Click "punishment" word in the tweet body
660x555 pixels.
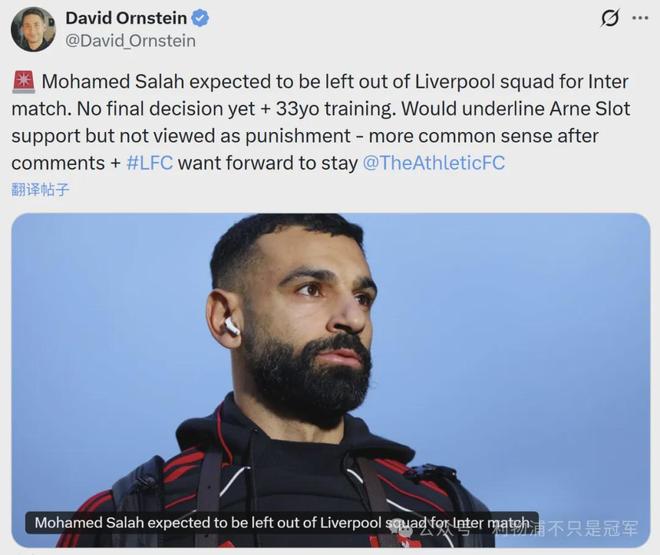pos(298,136)
